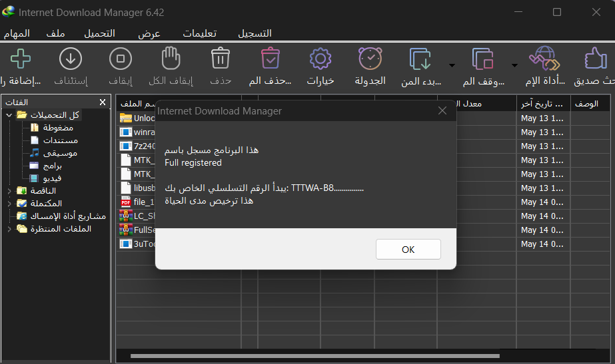Image resolution: width=615 pixels, height=364 pixels.
Task: Click the Add URL plus icon
Action: 21,59
